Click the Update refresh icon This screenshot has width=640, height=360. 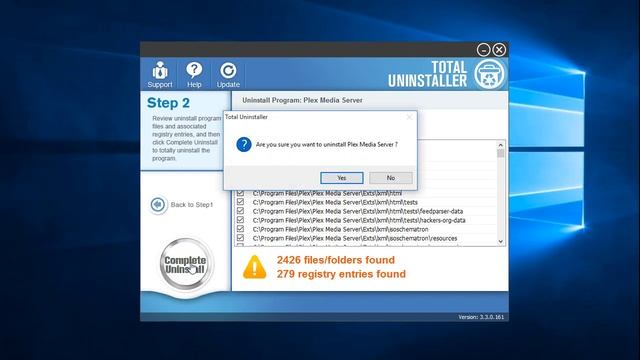point(228,74)
